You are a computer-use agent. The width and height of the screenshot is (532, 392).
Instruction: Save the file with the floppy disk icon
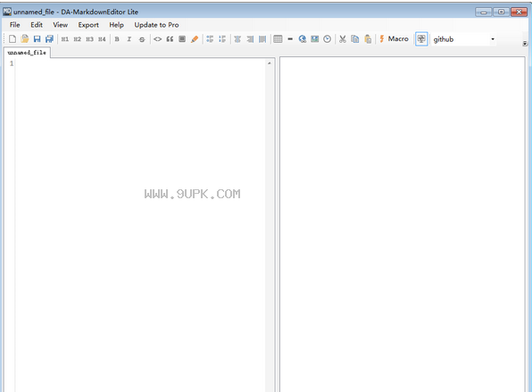[37, 39]
